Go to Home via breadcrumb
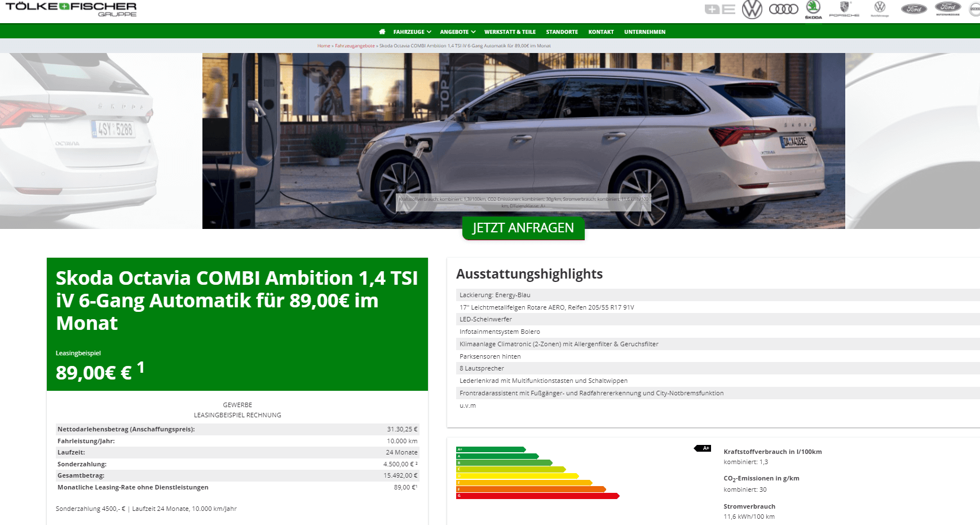 point(324,46)
